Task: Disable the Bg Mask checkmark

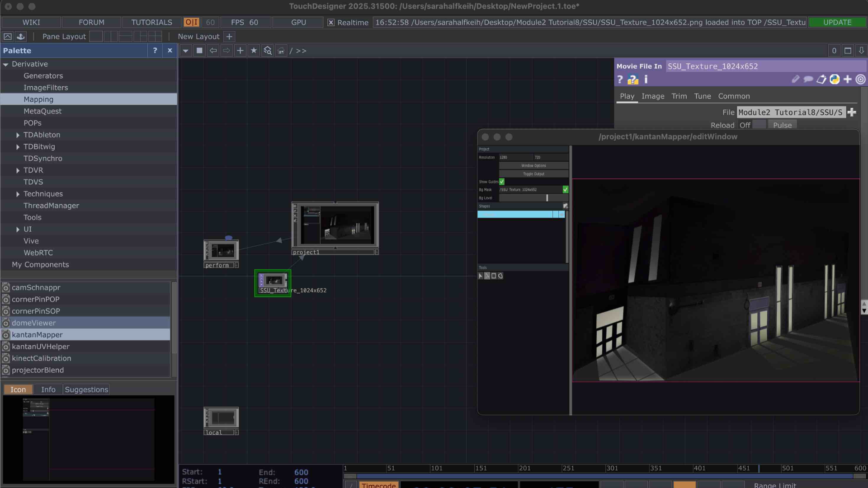Action: 565,189
